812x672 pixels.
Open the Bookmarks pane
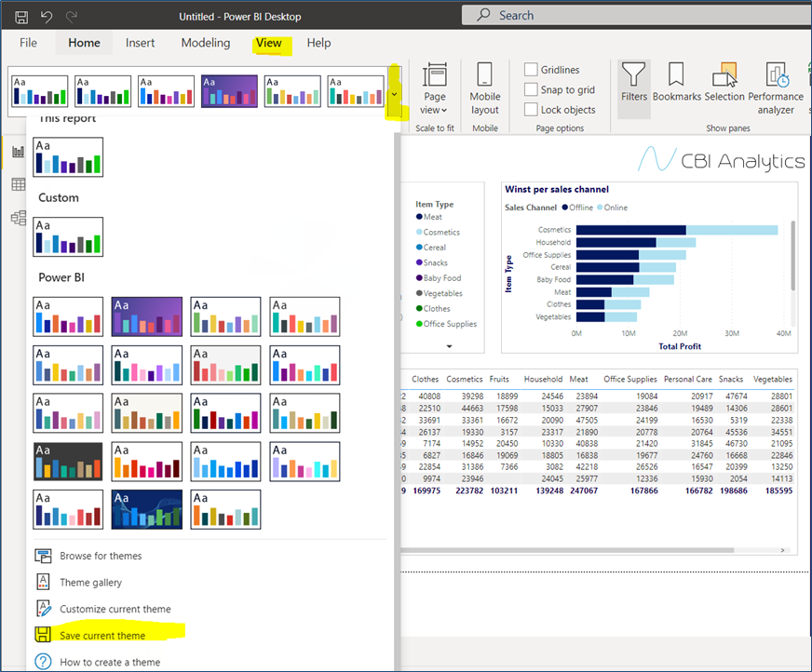[x=676, y=83]
